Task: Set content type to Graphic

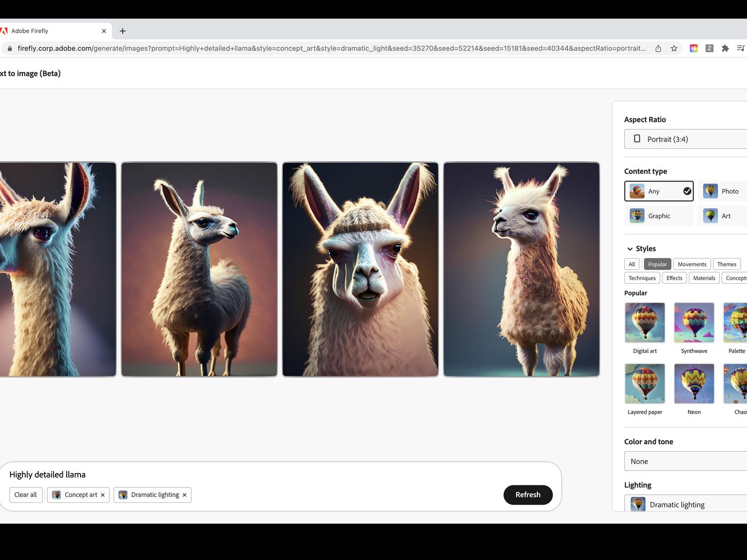Action: pos(658,216)
